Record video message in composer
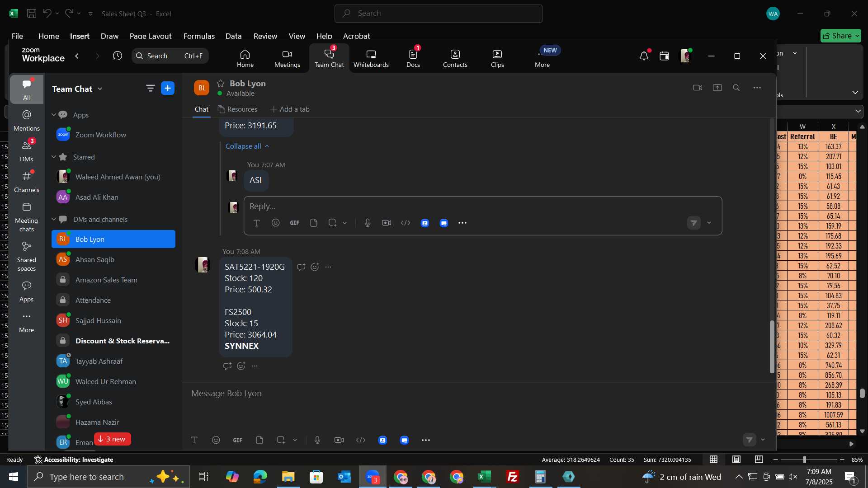Viewport: 868px width, 488px height. pos(339,440)
